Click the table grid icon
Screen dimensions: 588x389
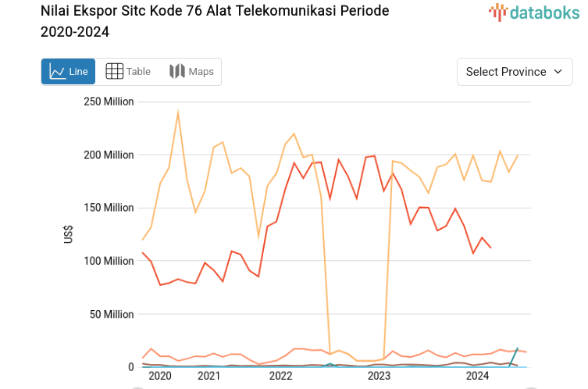click(x=114, y=72)
